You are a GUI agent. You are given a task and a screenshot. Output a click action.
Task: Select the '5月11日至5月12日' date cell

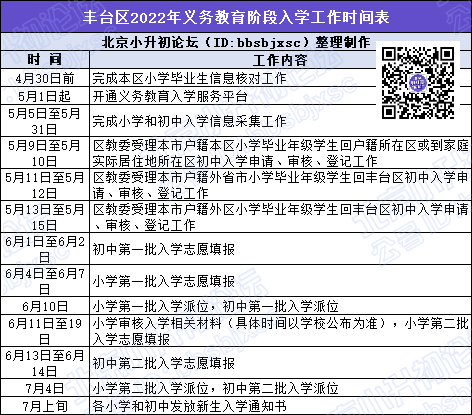point(45,185)
